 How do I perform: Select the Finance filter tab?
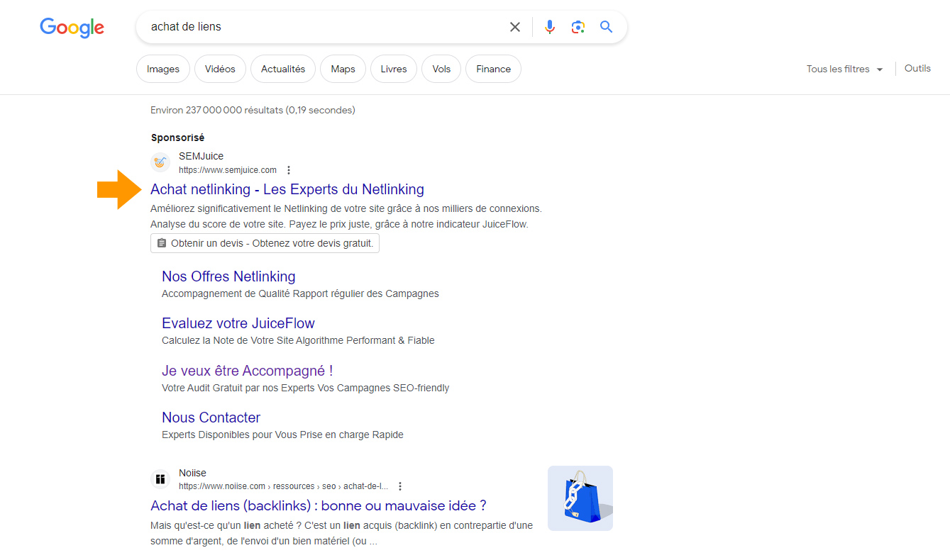tap(494, 69)
